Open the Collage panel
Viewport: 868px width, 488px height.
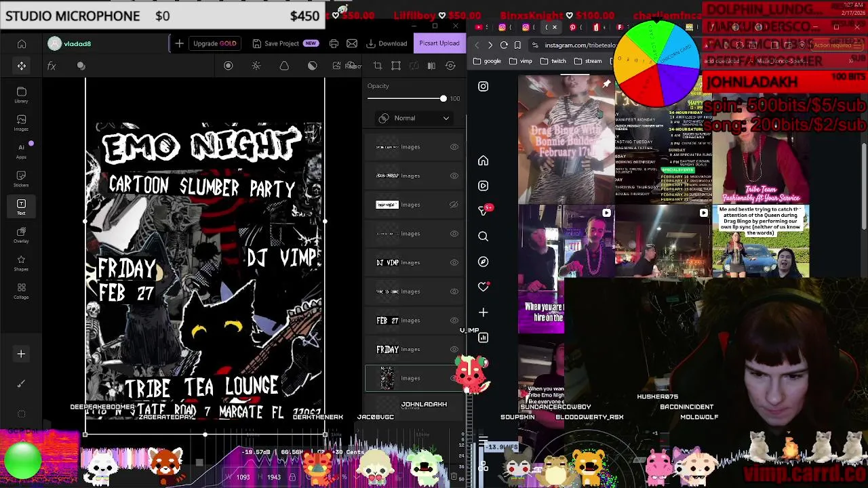pos(22,291)
